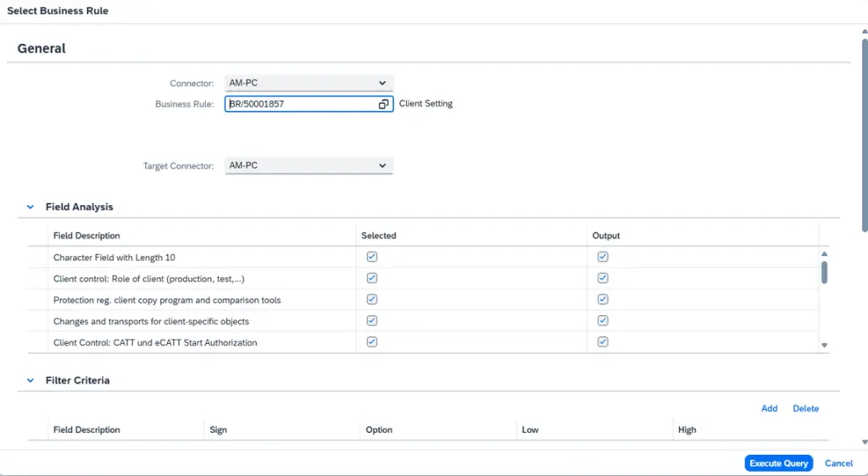This screenshot has width=868, height=476.
Task: Click Add in Filter Criteria
Action: coord(769,408)
